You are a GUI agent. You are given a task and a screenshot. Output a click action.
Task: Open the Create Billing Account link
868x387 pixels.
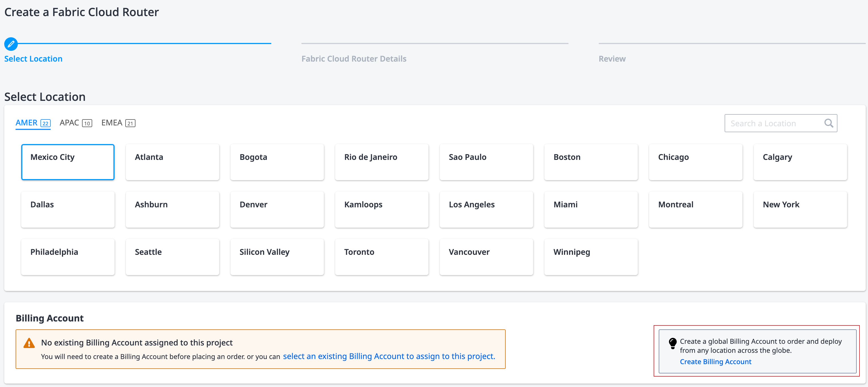(715, 361)
